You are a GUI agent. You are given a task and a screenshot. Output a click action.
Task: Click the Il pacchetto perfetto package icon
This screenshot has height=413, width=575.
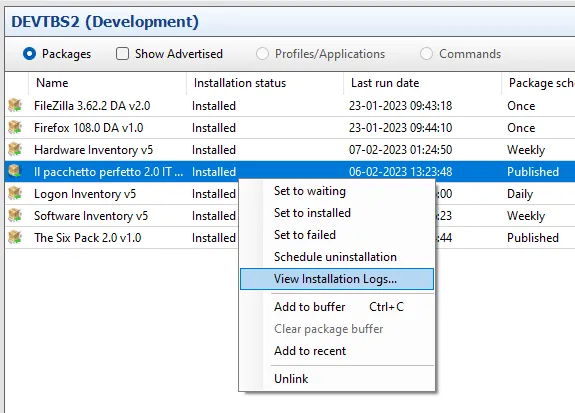(x=15, y=171)
